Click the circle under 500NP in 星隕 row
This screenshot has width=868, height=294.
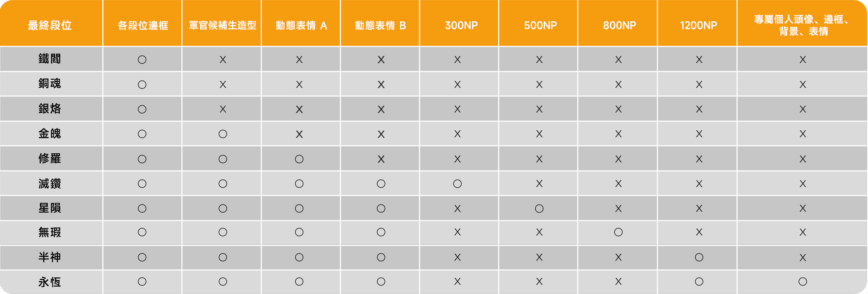pyautogui.click(x=539, y=209)
